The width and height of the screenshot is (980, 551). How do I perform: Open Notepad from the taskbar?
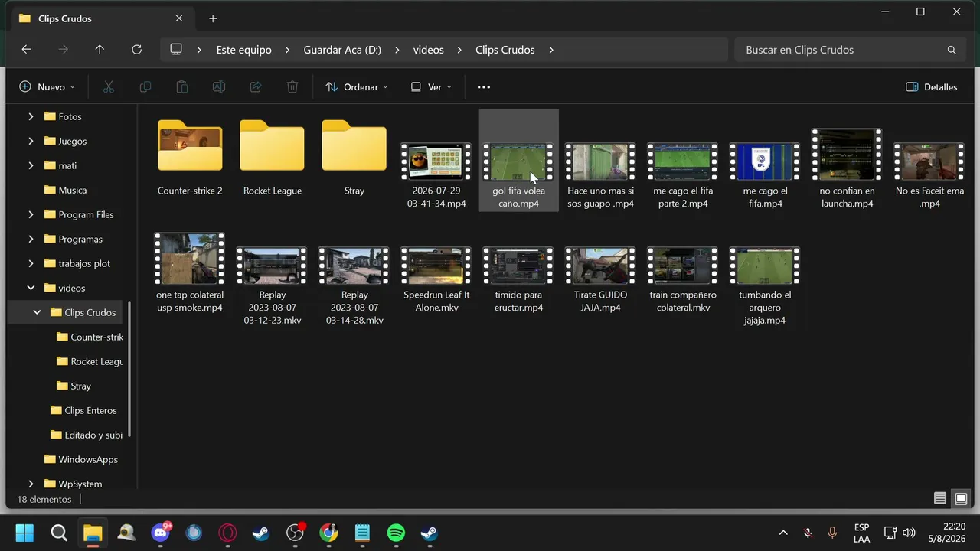pos(362,533)
